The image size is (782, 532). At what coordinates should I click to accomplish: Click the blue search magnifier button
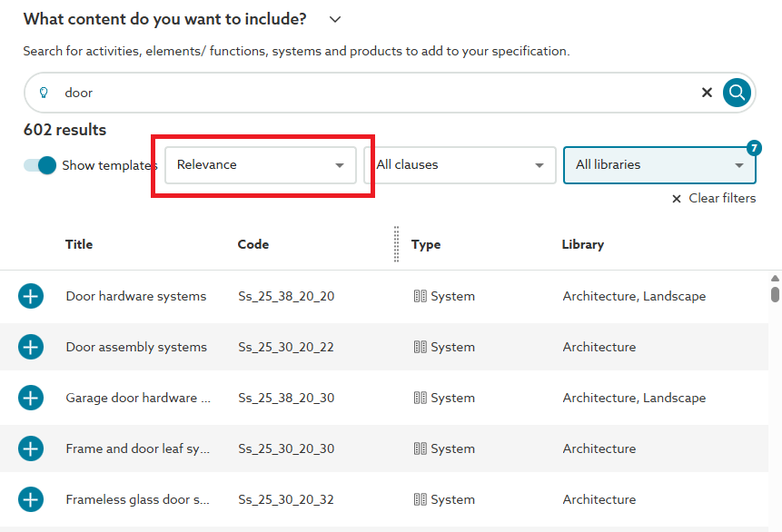(x=737, y=92)
